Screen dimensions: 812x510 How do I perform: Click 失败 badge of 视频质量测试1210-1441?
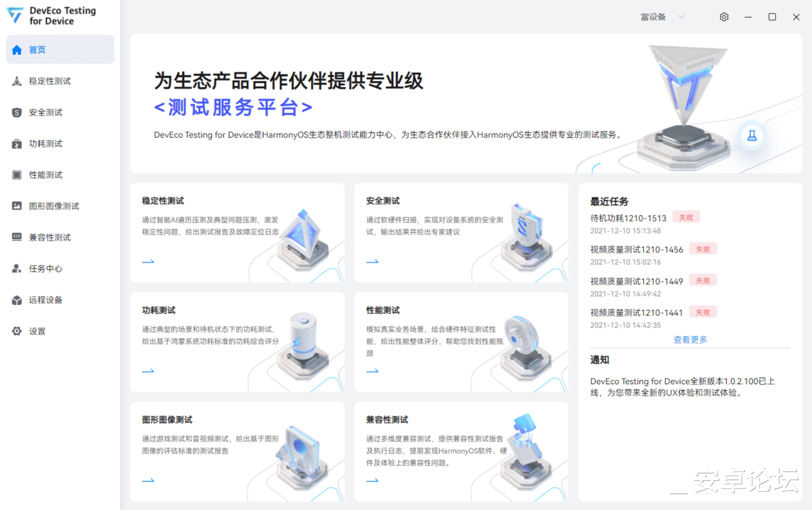703,312
